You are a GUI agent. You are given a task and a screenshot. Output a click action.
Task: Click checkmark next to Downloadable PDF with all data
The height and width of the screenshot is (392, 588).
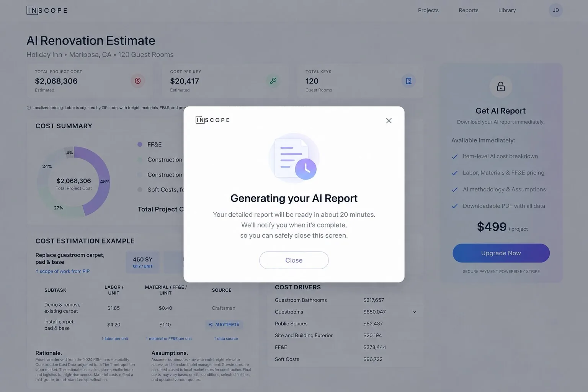click(x=455, y=206)
